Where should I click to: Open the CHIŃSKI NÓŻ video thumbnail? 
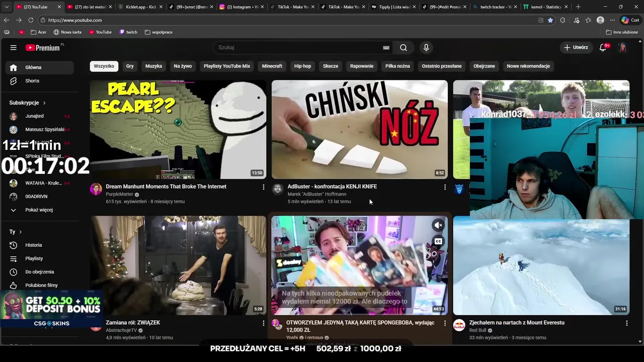[x=359, y=129]
